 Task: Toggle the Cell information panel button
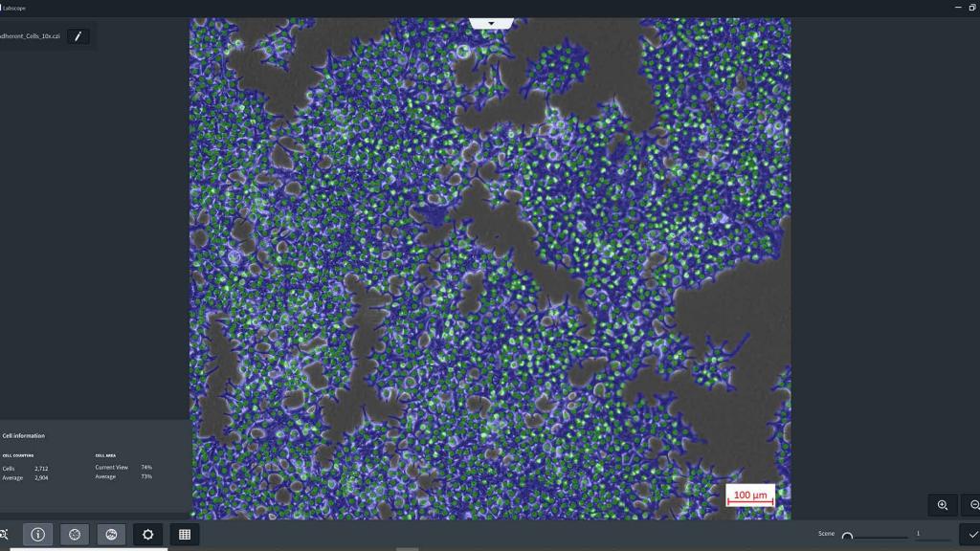[x=38, y=535]
